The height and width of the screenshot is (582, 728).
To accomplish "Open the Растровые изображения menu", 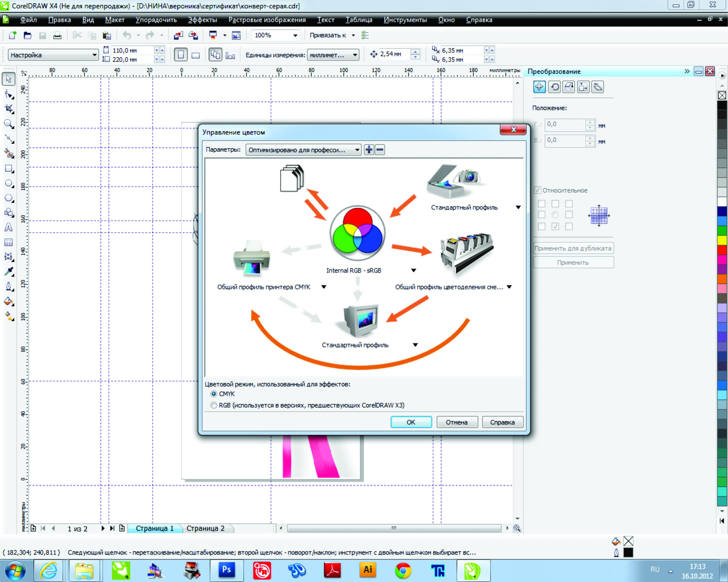I will pyautogui.click(x=267, y=20).
